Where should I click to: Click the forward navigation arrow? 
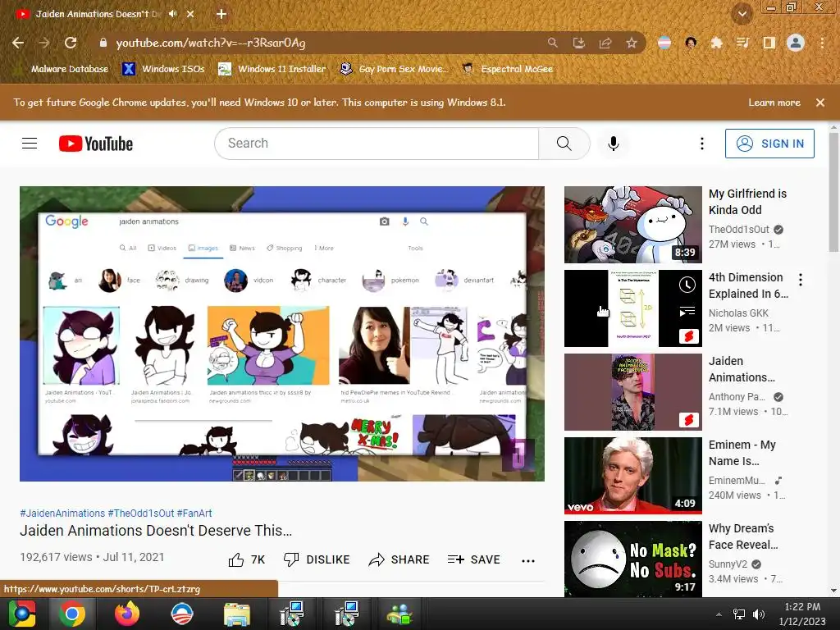44,43
